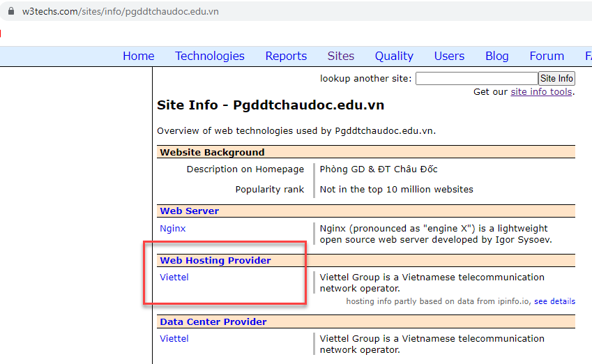The width and height of the screenshot is (592, 364).
Task: Open the Home menu item
Action: pyautogui.click(x=139, y=56)
